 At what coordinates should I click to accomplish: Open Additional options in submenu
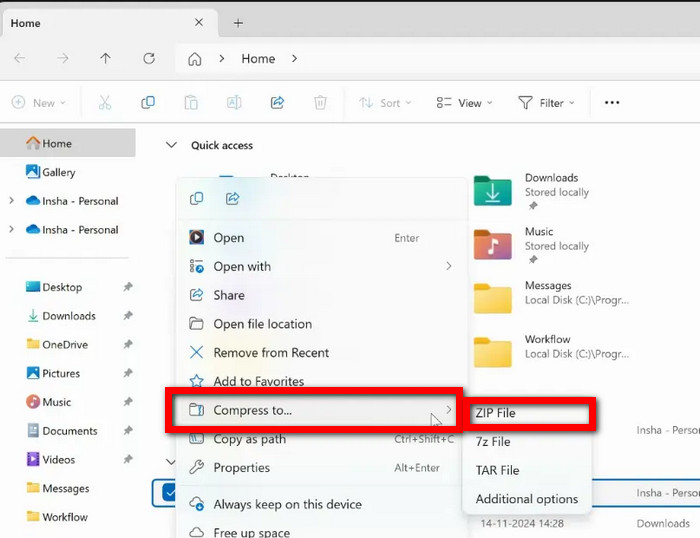pos(528,499)
